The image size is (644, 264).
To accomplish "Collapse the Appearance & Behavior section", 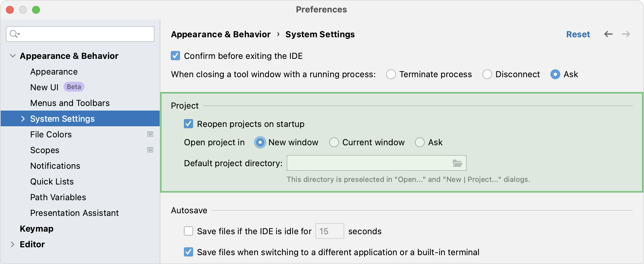I will 13,56.
